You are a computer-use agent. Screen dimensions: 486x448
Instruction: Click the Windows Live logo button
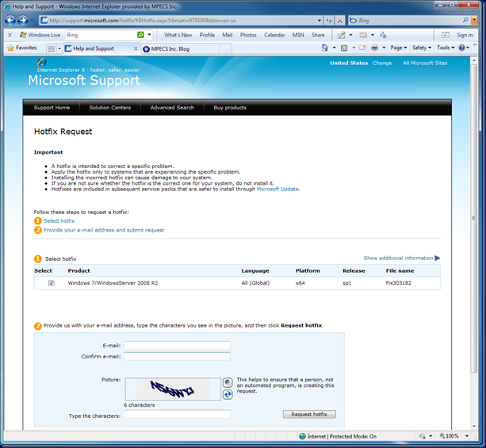tap(40, 35)
